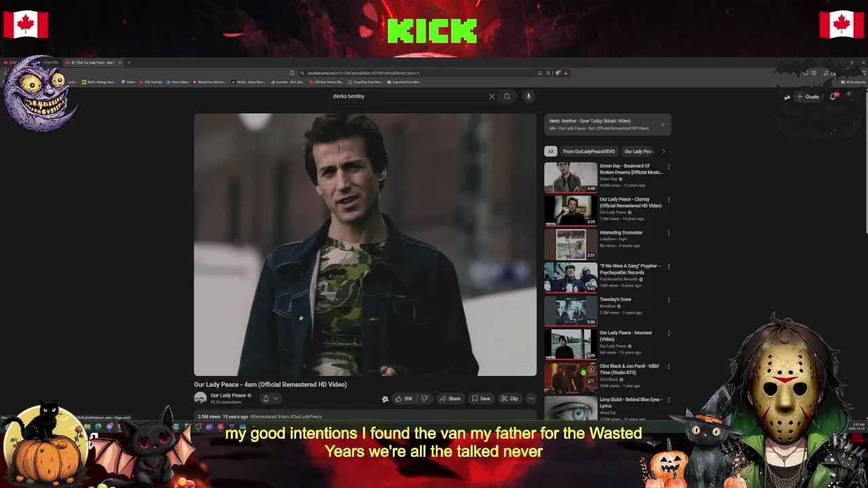Open options menu for Tuesday's Gone
This screenshot has width=868, height=488.
669,300
